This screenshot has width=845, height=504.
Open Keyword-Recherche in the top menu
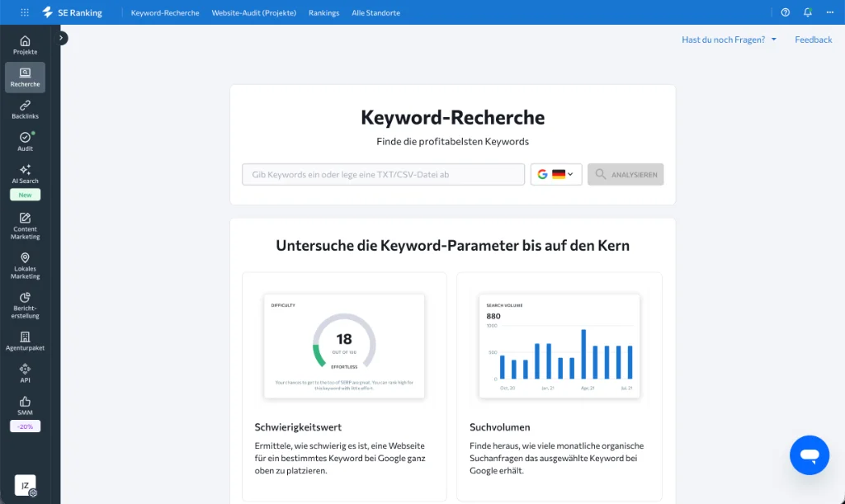pos(165,12)
